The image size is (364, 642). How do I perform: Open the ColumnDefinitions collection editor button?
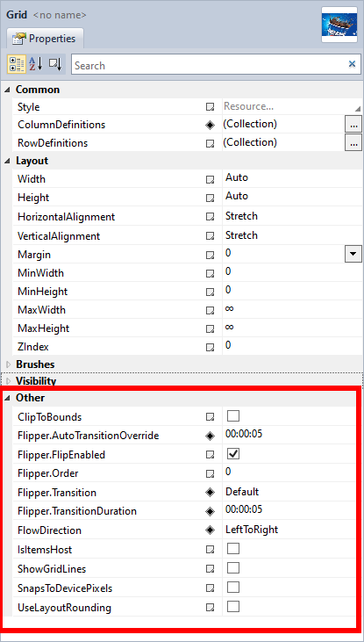coord(353,125)
